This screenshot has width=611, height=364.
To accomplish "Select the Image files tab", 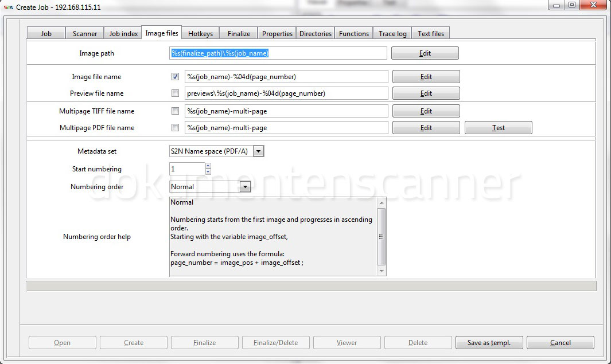I will coord(162,33).
